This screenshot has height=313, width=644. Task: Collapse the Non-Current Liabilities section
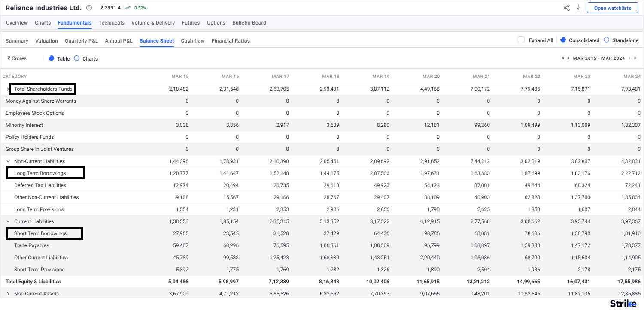pos(8,161)
